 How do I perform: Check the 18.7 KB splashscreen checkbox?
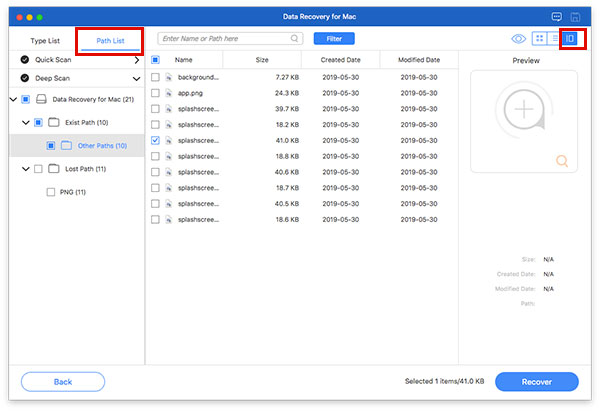pos(155,188)
